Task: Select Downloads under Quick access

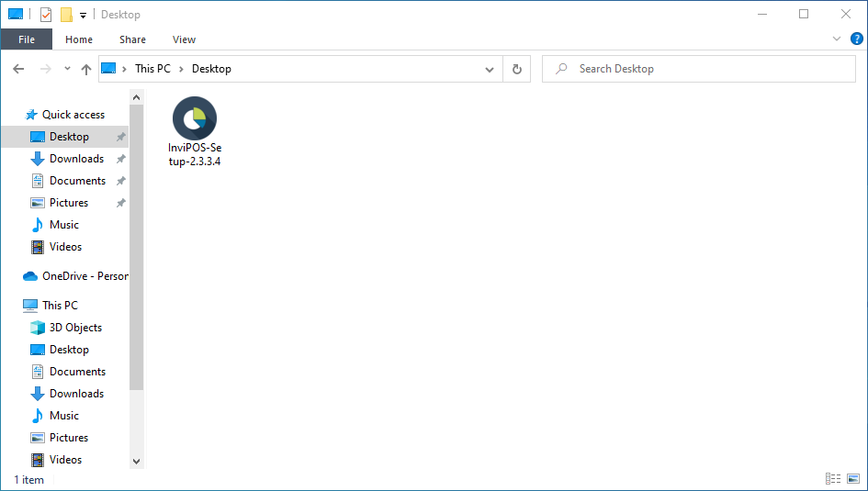Action: point(76,159)
